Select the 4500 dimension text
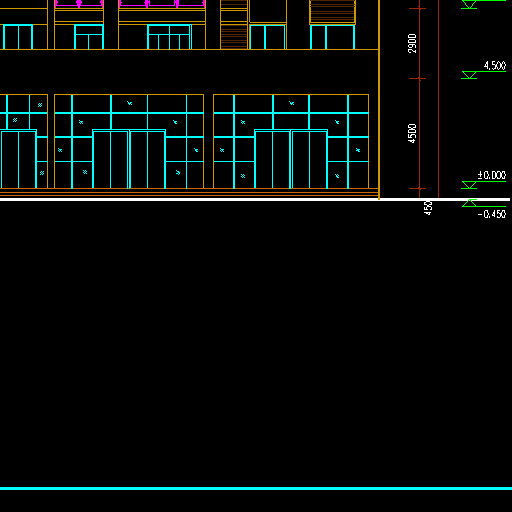 [x=412, y=133]
